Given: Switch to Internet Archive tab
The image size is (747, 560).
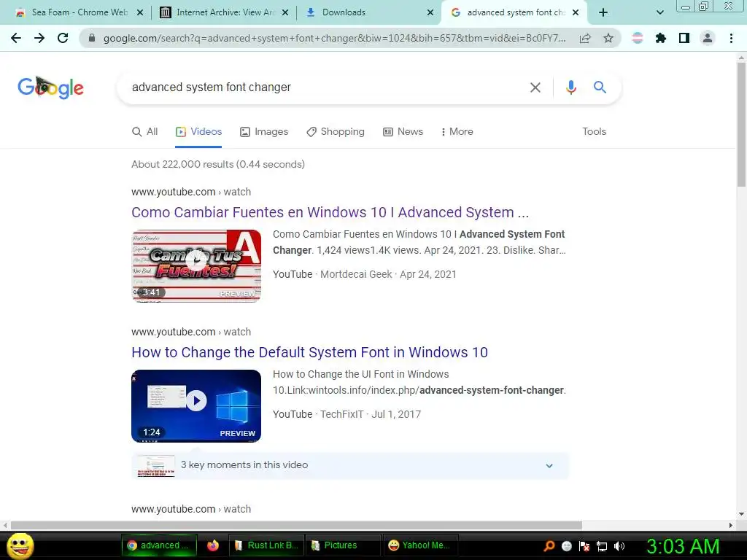Looking at the screenshot, I should [x=224, y=12].
